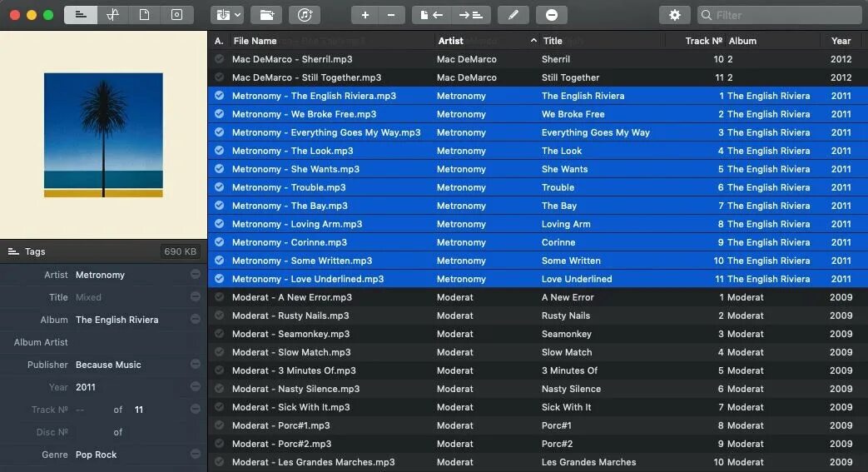Sort by the Title column header

(553, 41)
